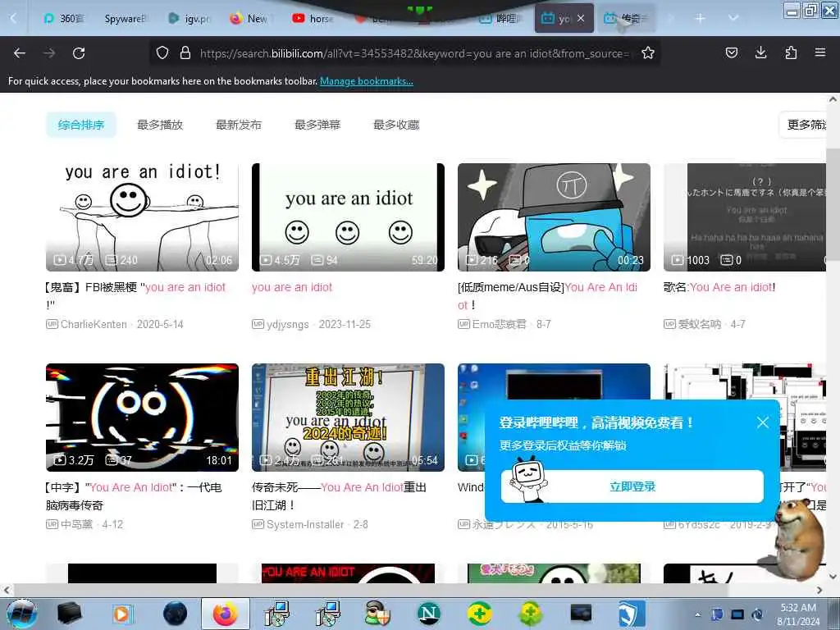Select the 综合排序 sort filter
This screenshot has width=840, height=630.
click(81, 125)
